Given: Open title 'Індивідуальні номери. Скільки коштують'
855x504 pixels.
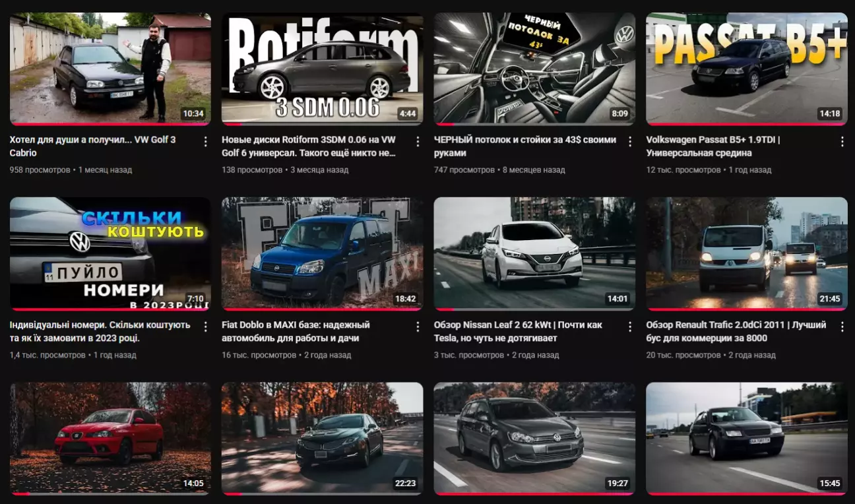Looking at the screenshot, I should coord(100,332).
